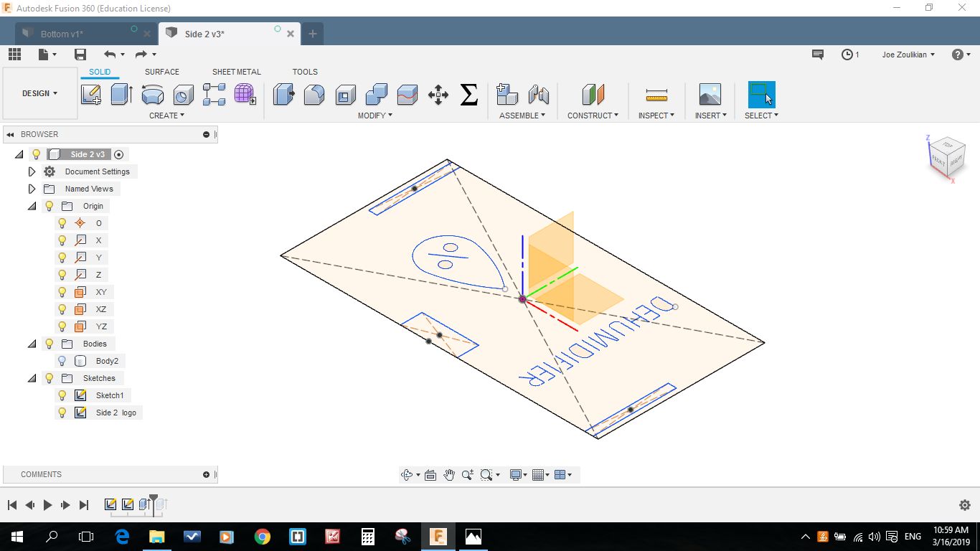Redo the last undone action
This screenshot has height=551, width=980.
coord(141,55)
